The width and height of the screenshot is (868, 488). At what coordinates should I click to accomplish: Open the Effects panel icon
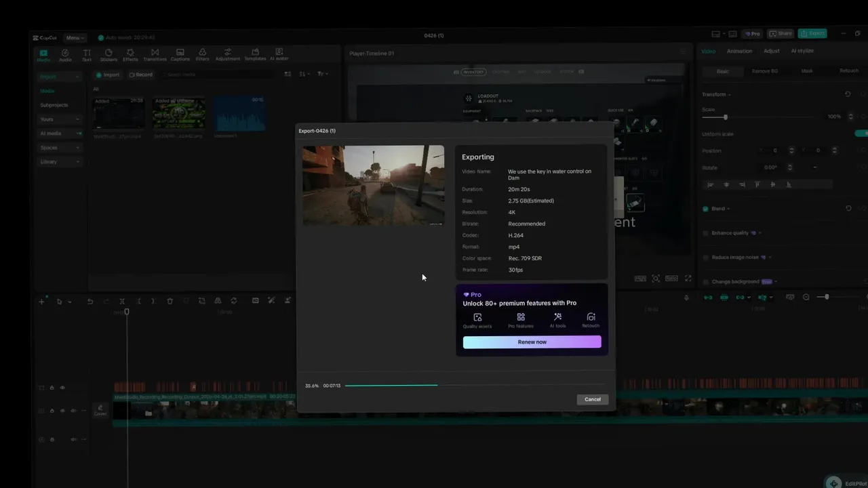[x=130, y=55]
